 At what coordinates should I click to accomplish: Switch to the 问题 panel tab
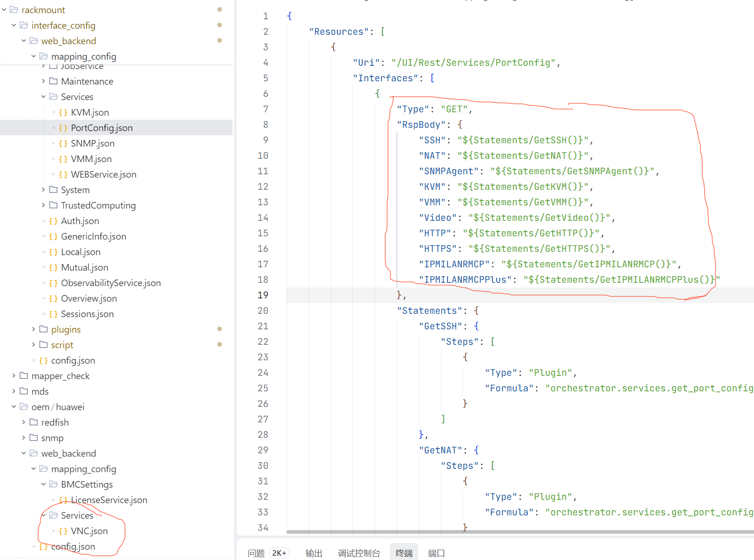tap(256, 553)
